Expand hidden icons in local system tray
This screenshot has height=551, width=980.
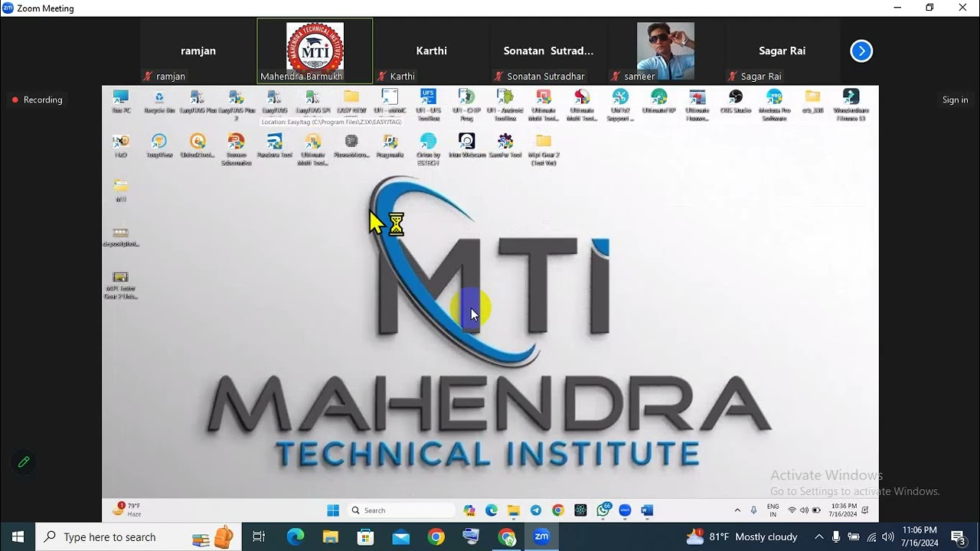coord(818,537)
